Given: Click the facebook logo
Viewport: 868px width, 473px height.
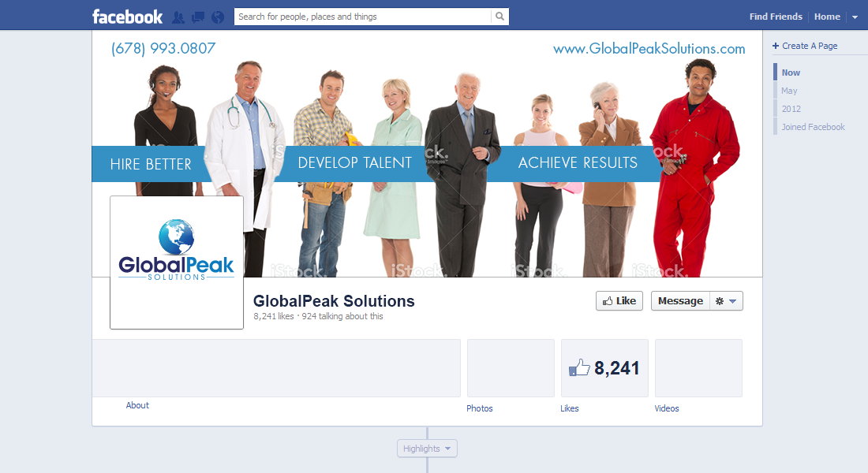Looking at the screenshot, I should [x=127, y=16].
